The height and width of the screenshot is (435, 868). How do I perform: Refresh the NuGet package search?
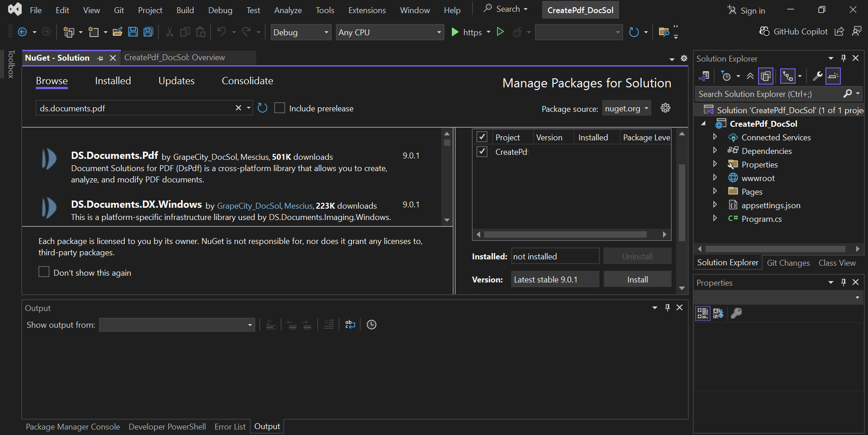click(262, 108)
